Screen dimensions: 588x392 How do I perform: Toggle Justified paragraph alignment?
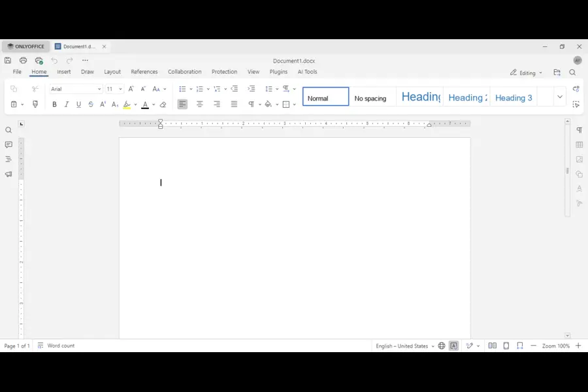pos(234,105)
